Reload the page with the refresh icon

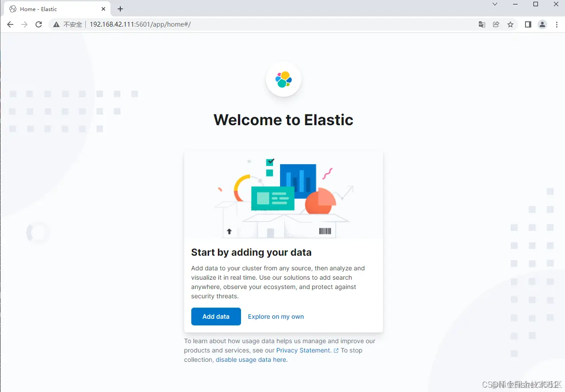pyautogui.click(x=39, y=24)
